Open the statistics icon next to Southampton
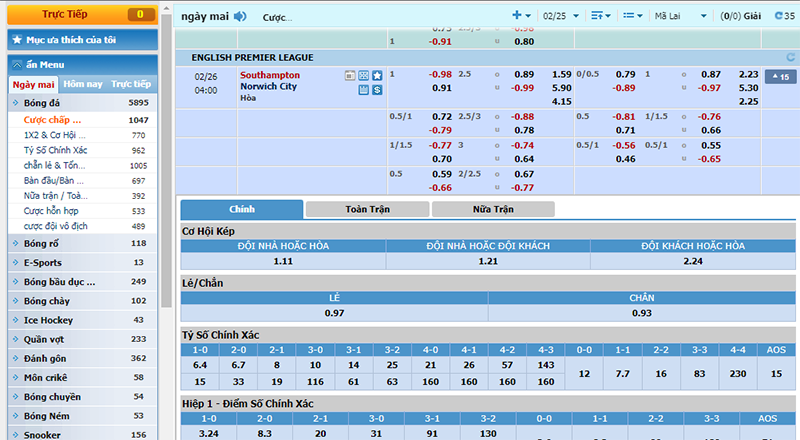Screen dimensions: 800x440 pos(350,75)
